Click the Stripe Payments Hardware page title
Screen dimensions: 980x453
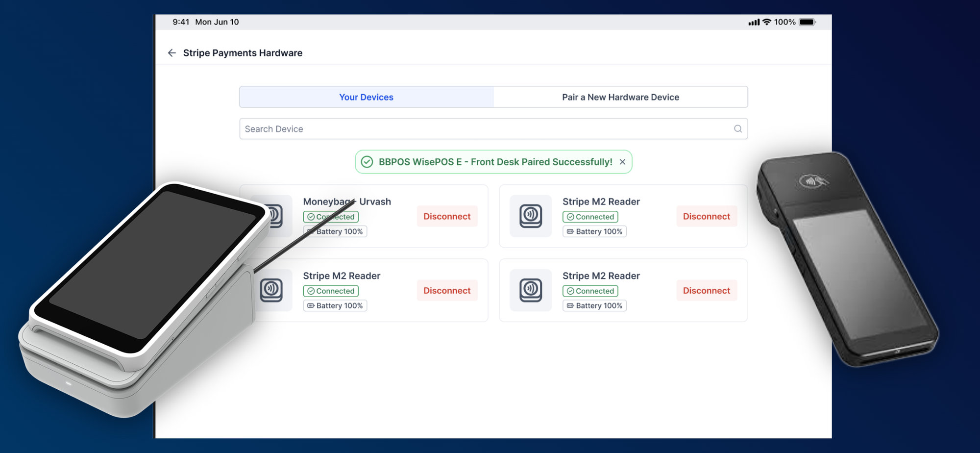coord(243,53)
